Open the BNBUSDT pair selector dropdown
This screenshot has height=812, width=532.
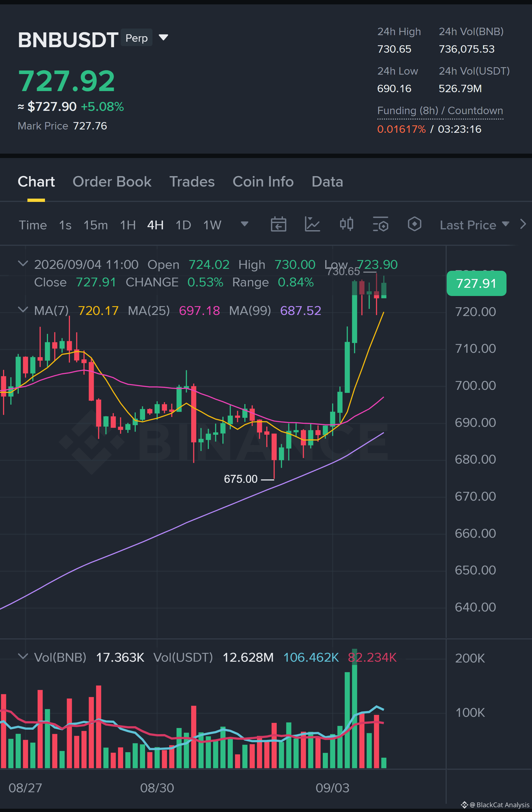tap(163, 37)
